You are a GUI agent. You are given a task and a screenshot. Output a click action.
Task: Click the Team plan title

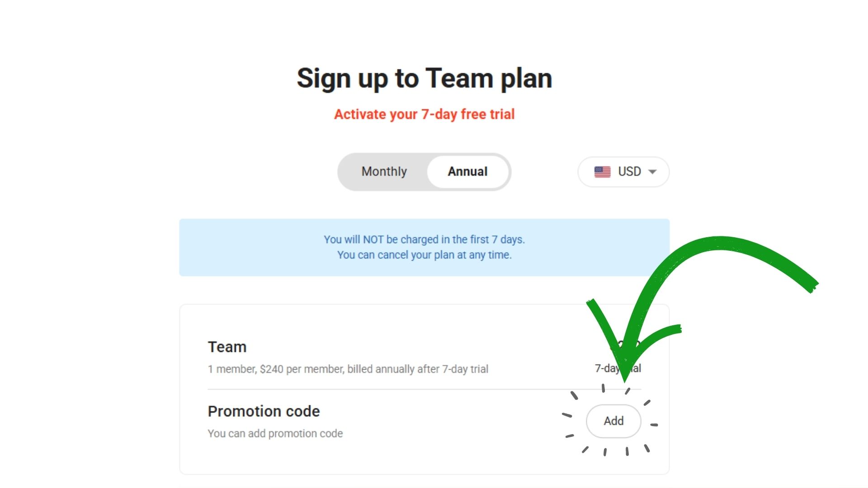(227, 347)
